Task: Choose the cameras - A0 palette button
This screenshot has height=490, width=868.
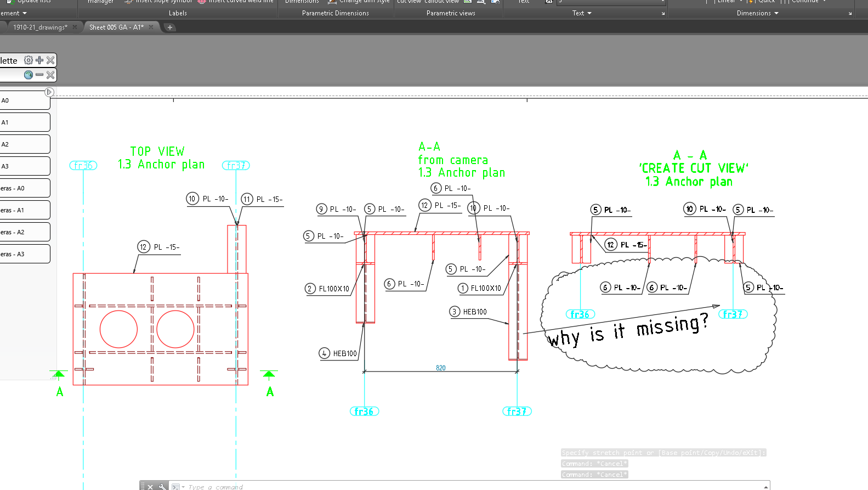Action: click(x=25, y=188)
